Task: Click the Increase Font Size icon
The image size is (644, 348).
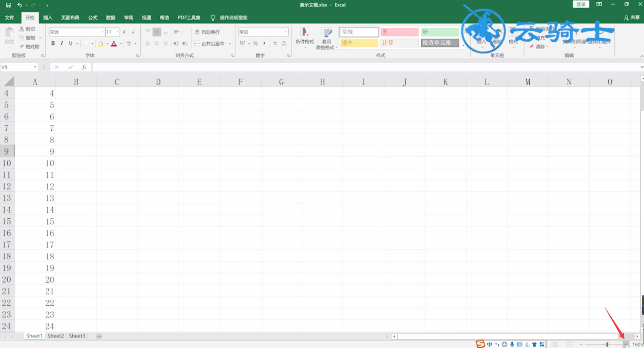Action: click(x=124, y=32)
